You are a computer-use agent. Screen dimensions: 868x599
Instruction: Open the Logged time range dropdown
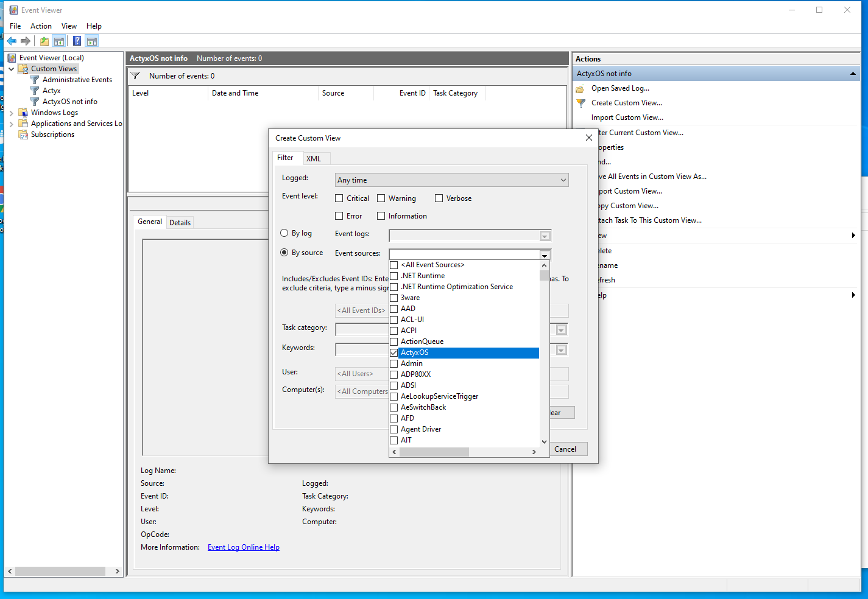[x=451, y=180]
